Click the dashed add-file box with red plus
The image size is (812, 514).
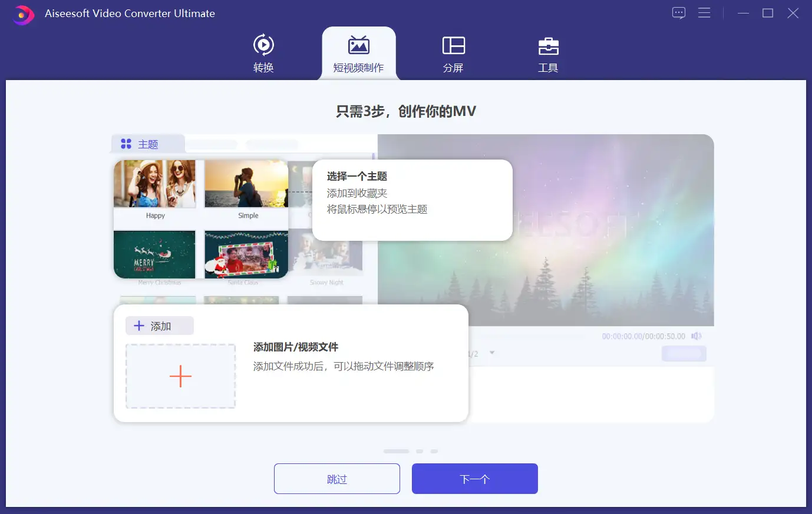point(180,376)
